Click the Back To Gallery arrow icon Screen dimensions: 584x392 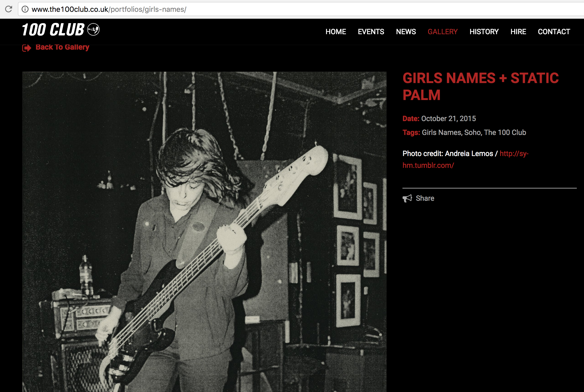(27, 48)
